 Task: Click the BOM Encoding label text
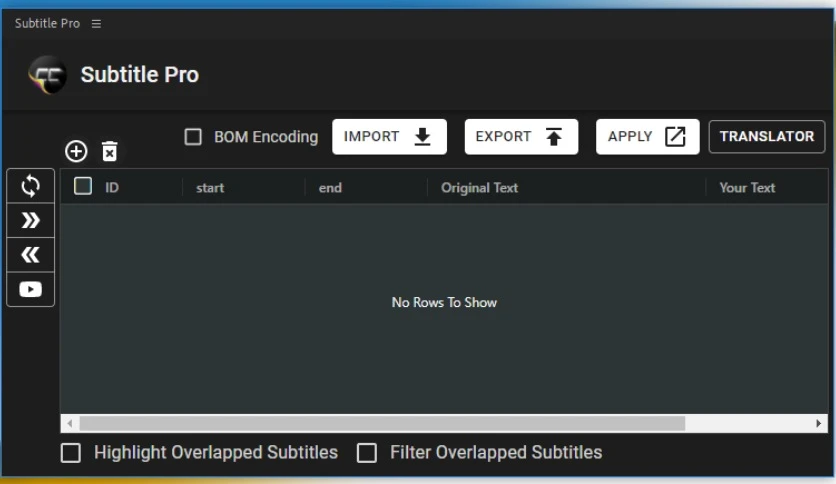(266, 137)
